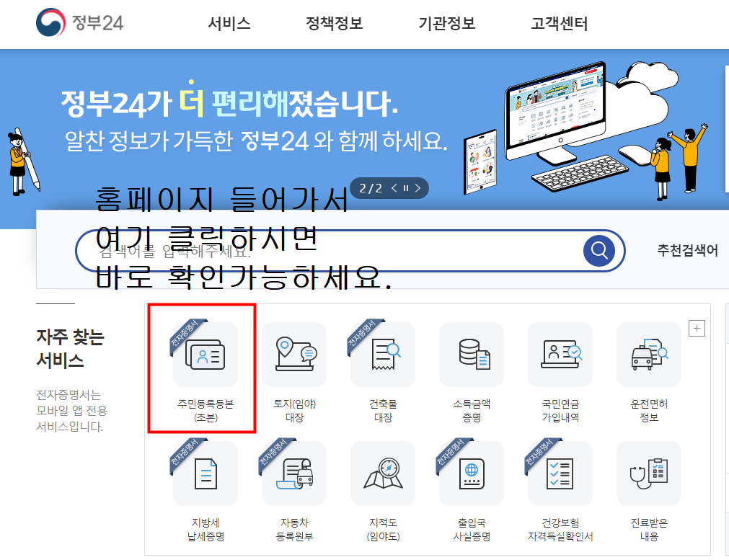Click the 지방세 납세증명 text label
729x560 pixels.
tap(206, 529)
